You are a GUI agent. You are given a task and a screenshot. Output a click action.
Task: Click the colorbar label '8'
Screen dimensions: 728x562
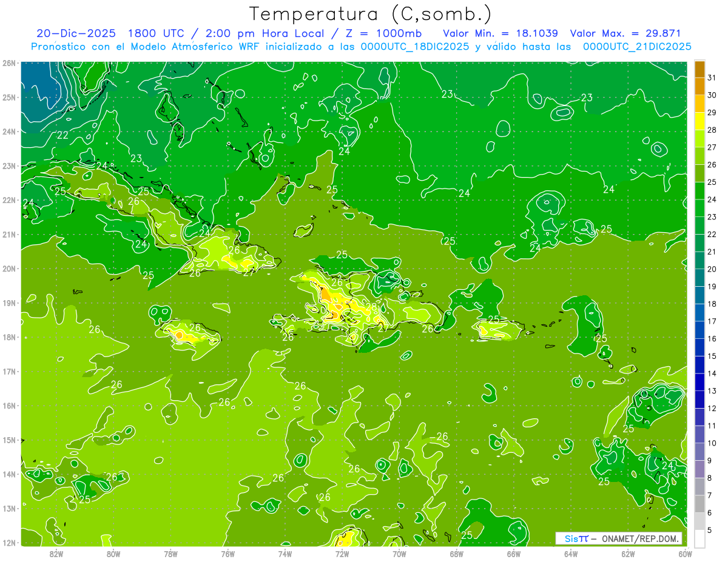(x=710, y=478)
